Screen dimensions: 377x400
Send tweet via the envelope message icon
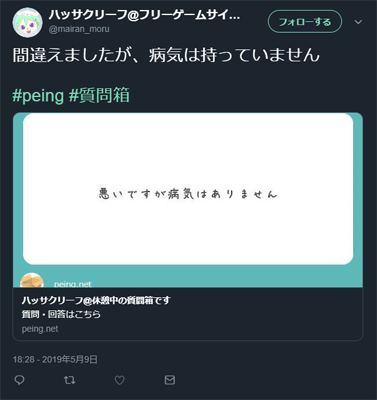tap(170, 380)
